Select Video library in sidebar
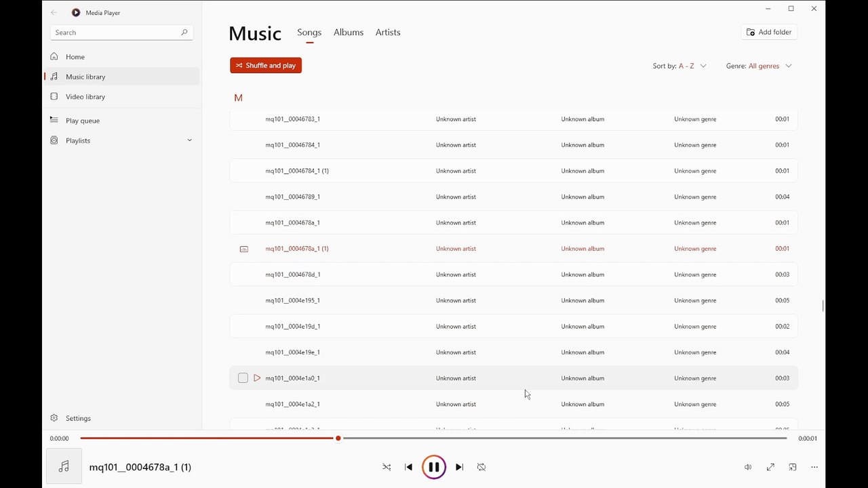This screenshot has width=868, height=488. [121, 96]
